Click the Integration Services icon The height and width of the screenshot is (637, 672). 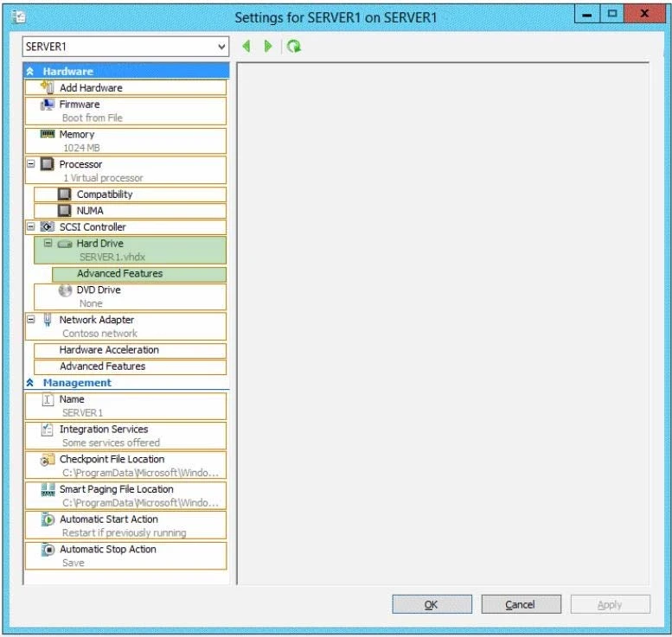(48, 430)
